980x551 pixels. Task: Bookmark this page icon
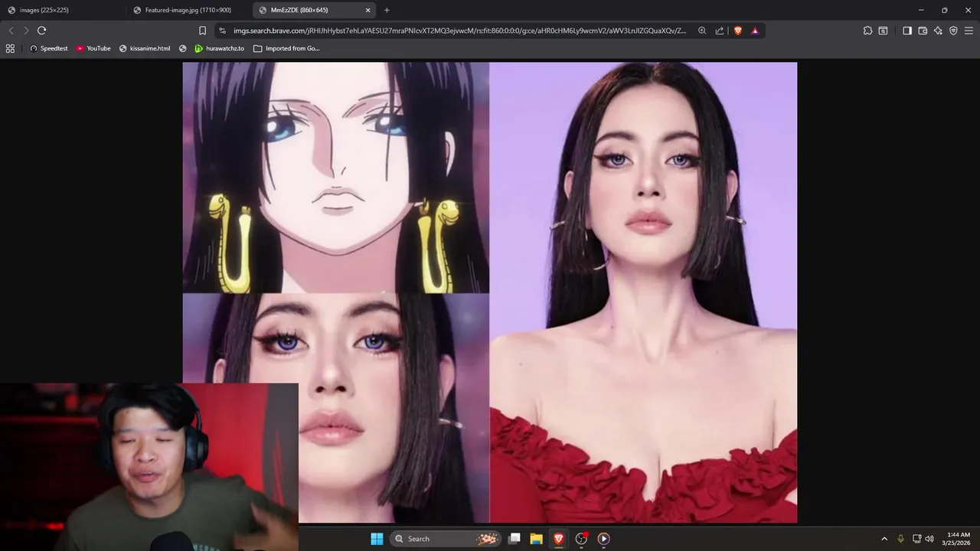pos(202,31)
